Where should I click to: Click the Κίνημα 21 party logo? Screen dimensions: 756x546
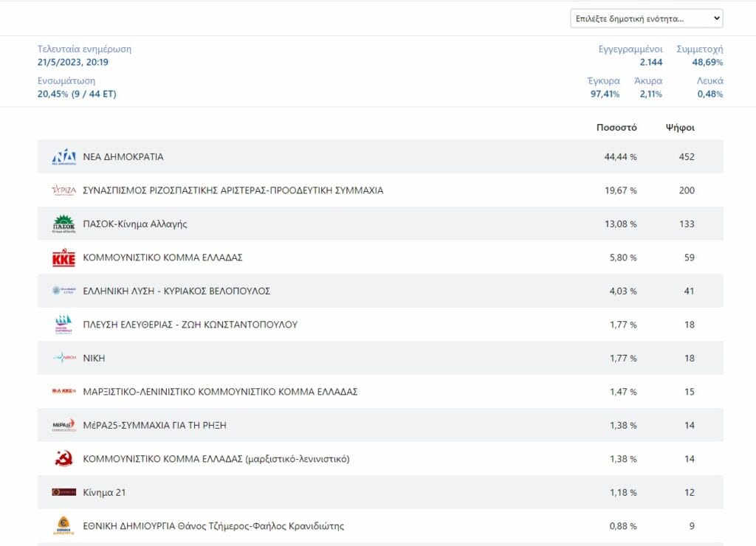[x=64, y=492]
